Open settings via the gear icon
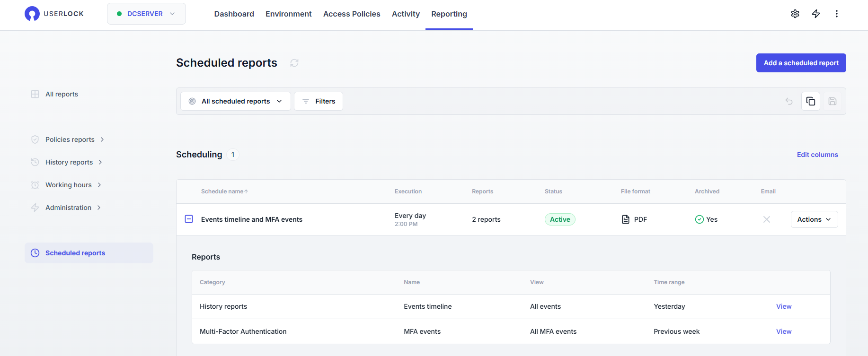The image size is (868, 356). pyautogui.click(x=795, y=14)
